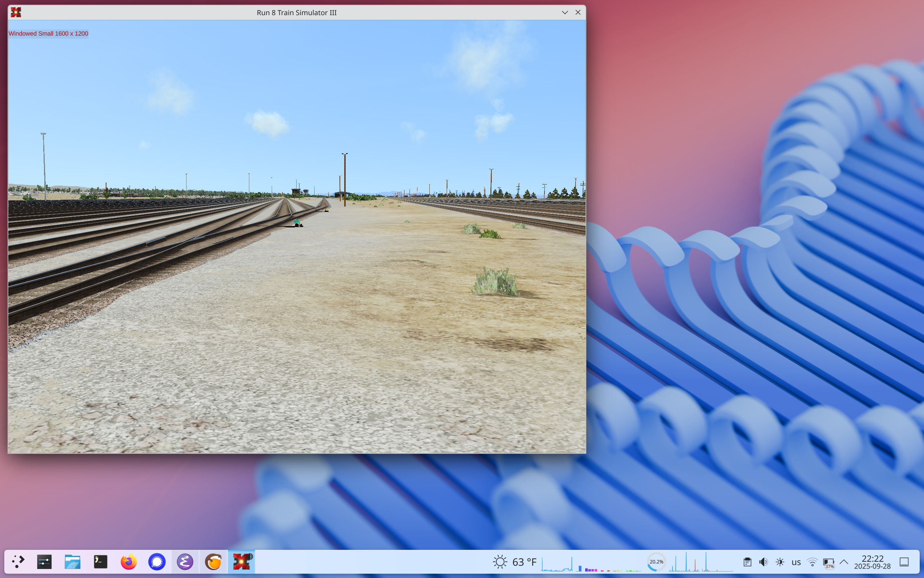Launch Emacs from the taskbar
924x578 pixels.
[x=185, y=562]
